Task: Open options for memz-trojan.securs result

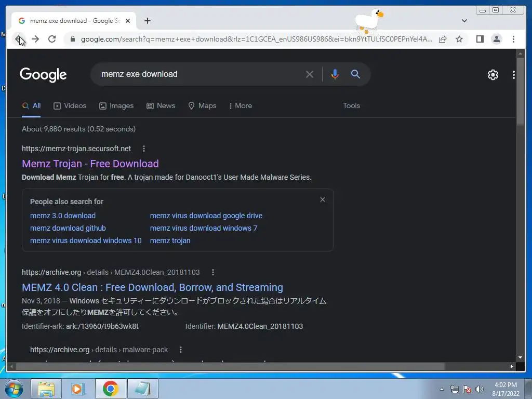Action: click(144, 149)
